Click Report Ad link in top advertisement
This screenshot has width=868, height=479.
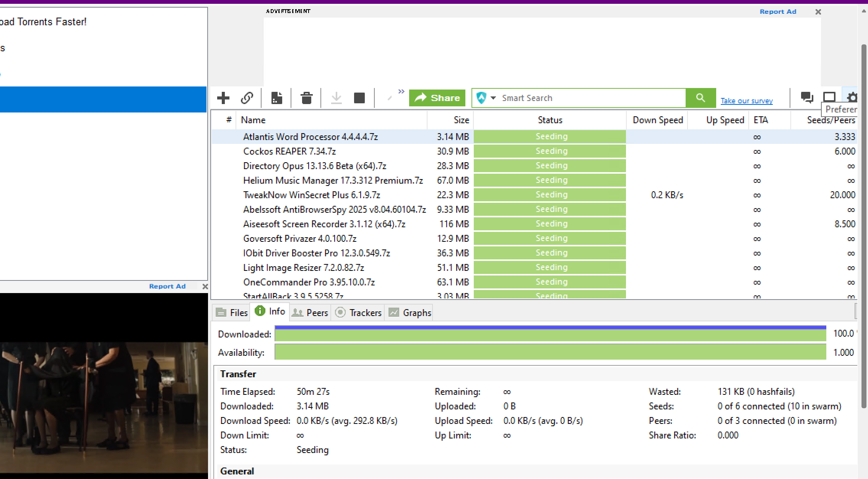(778, 11)
